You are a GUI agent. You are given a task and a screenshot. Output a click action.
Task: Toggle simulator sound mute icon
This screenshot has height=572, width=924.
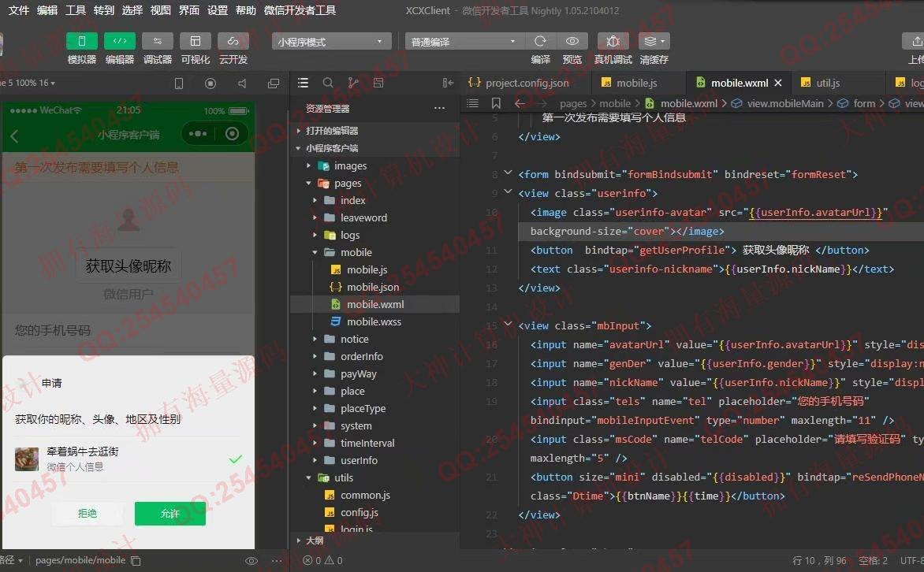[x=241, y=84]
